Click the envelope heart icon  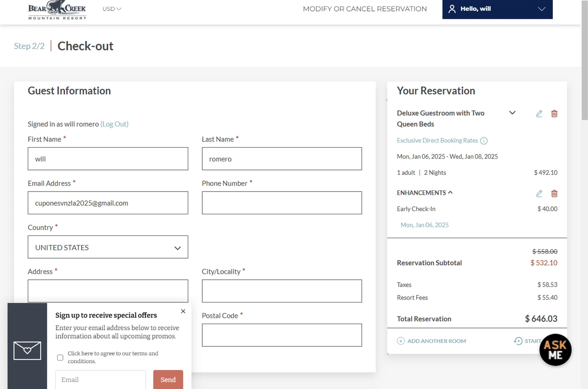pos(27,350)
